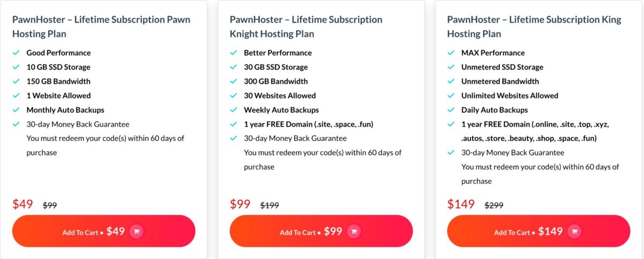Open the Lifetime Subscription King Hosting Plan title
Viewport: 644px width, 259px height.
point(534,26)
